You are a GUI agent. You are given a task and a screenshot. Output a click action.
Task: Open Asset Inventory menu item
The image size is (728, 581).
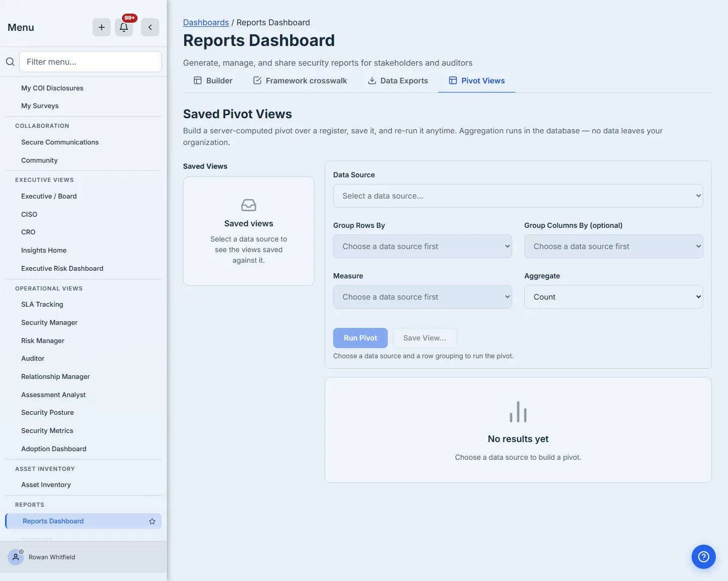tap(46, 485)
